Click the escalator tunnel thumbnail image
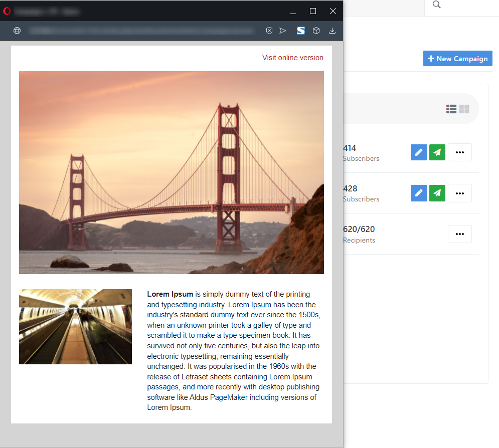 (x=75, y=327)
